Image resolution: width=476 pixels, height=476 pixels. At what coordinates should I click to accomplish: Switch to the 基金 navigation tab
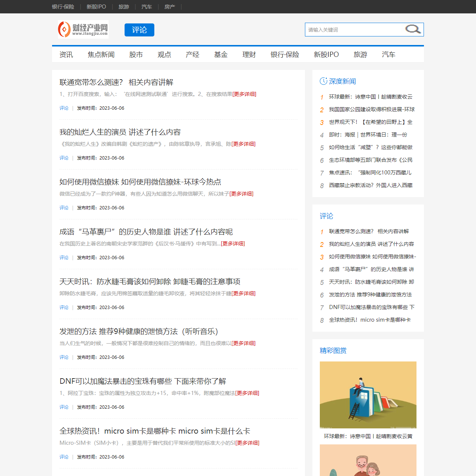(x=221, y=54)
